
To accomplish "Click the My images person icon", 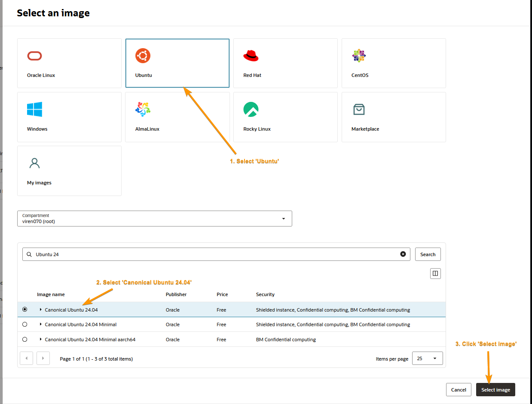I will 34,163.
